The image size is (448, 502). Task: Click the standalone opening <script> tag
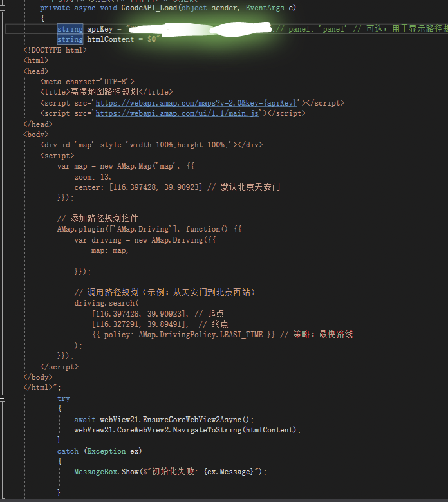coord(57,156)
